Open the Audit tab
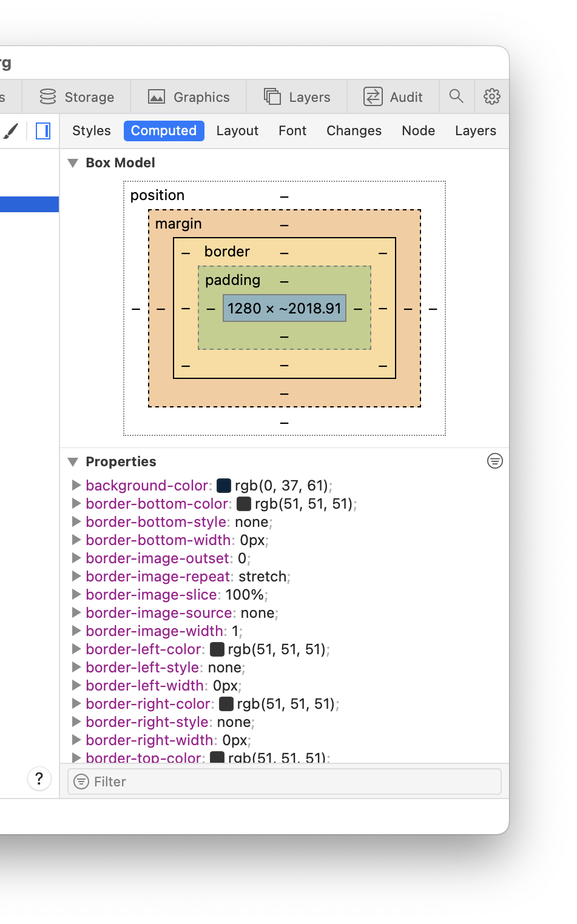Screen dimensions: 577x924 [x=393, y=97]
